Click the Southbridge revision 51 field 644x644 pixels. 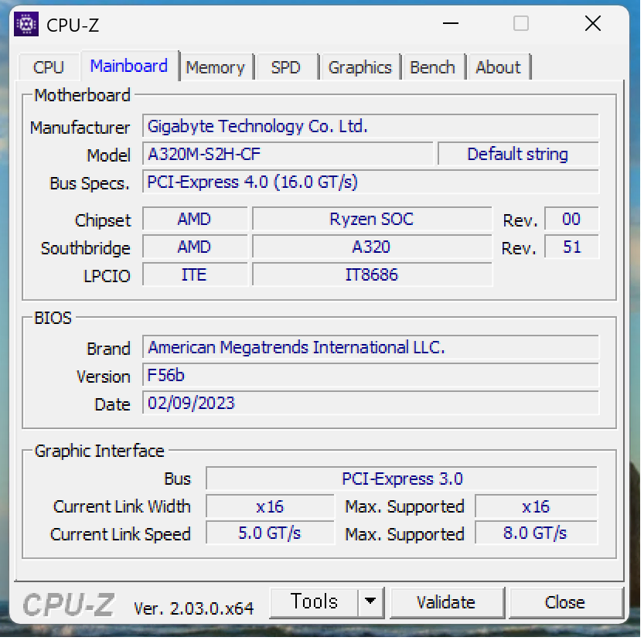coord(572,247)
